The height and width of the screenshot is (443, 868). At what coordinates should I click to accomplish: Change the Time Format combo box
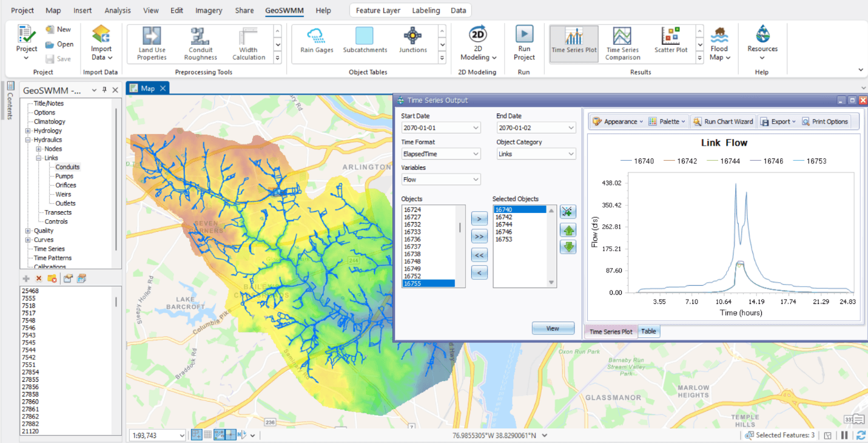click(x=440, y=154)
